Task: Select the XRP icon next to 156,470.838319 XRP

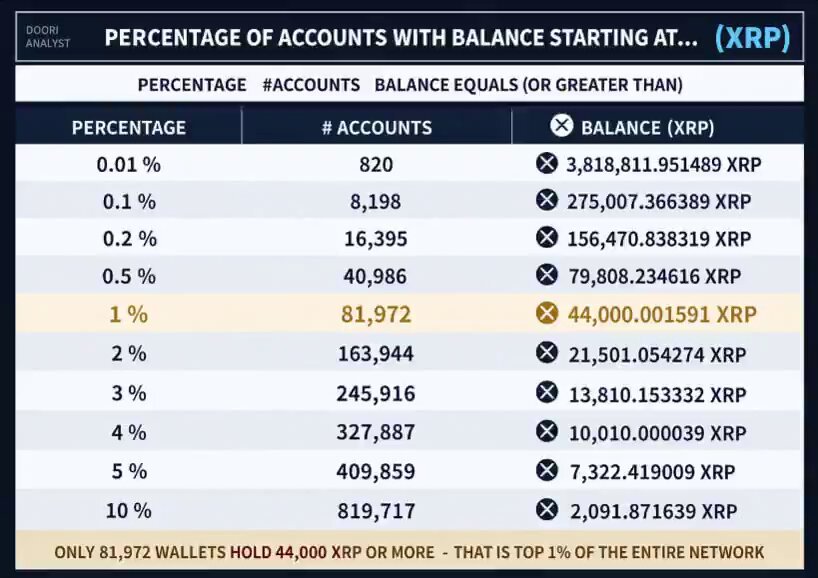Action: tap(547, 237)
